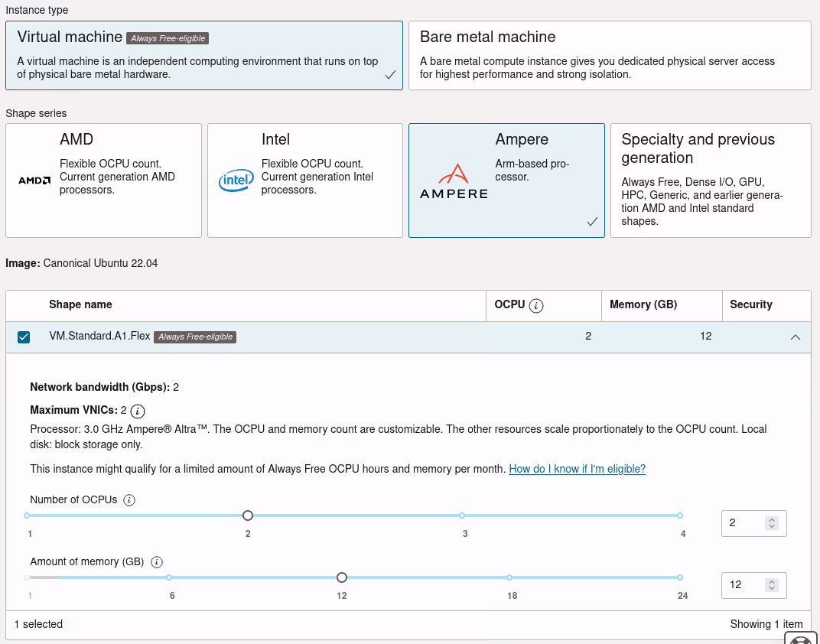
Task: Click the info icon next to OCPU column header
Action: [537, 305]
